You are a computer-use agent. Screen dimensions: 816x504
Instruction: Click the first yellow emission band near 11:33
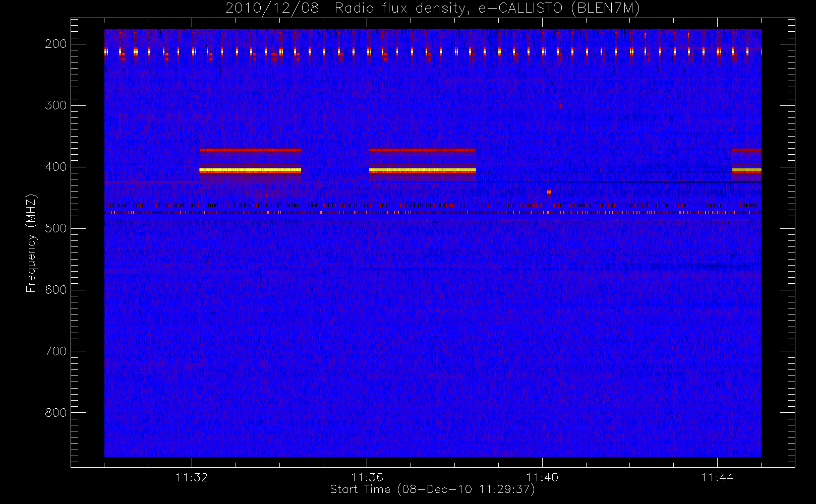point(250,170)
